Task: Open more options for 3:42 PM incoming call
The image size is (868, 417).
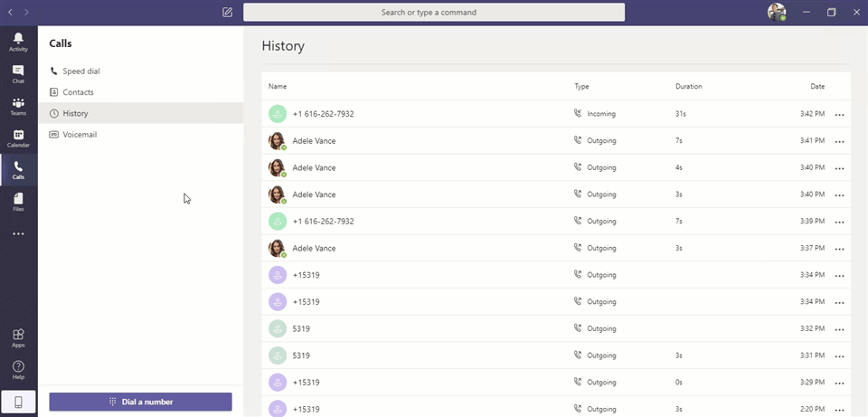Action: pos(839,115)
